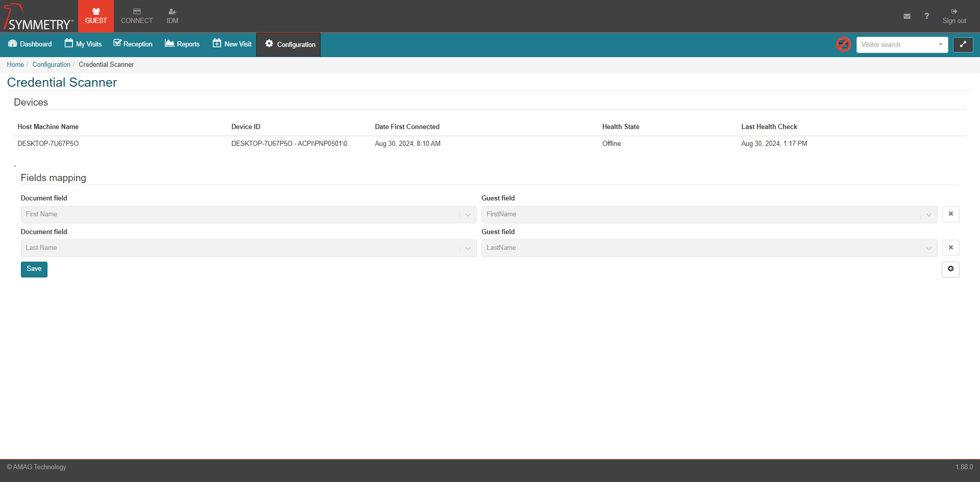Viewport: 980px width, 482px height.
Task: Click host name DESKTOP-7U67P5O cell
Action: (48, 144)
